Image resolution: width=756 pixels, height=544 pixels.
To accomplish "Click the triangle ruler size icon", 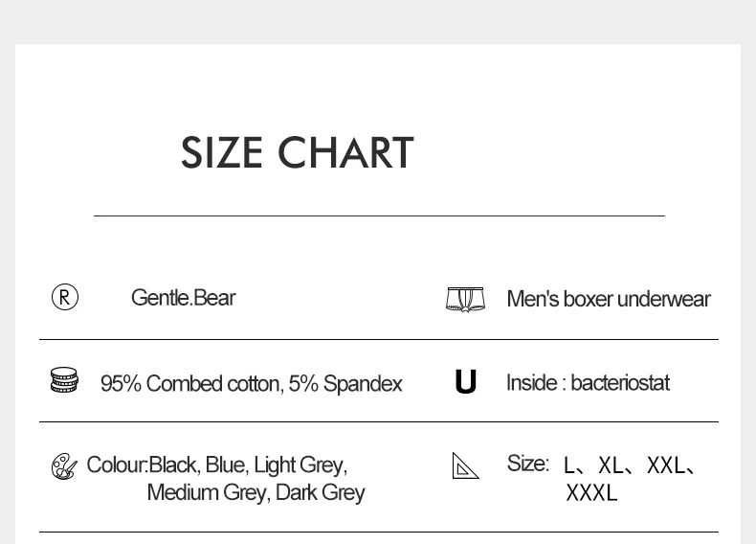I will pyautogui.click(x=465, y=466).
